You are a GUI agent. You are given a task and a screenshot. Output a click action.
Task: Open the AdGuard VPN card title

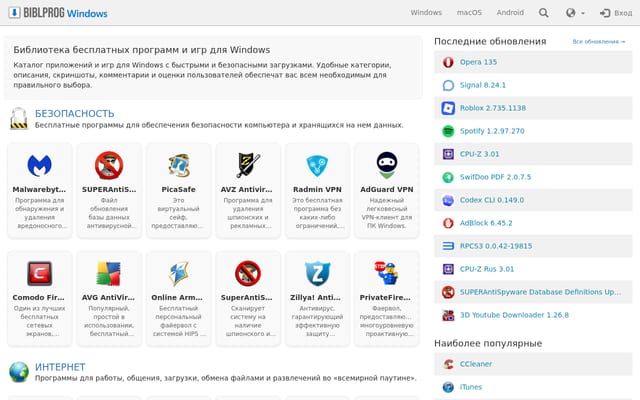(x=387, y=189)
